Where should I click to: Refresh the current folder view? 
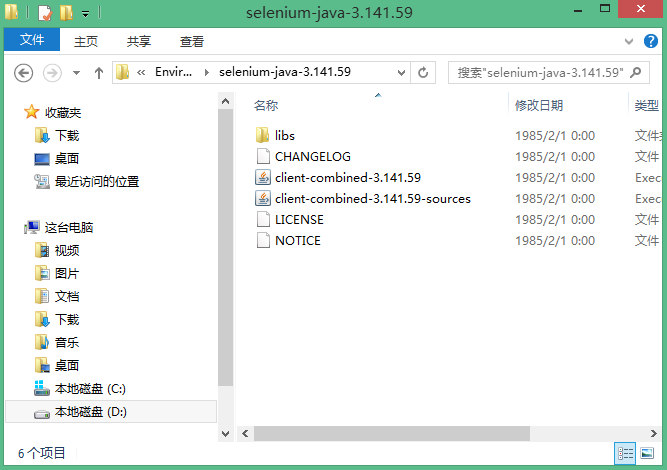point(423,73)
